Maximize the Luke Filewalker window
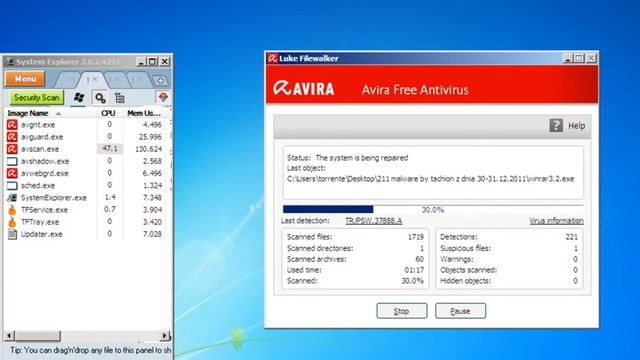Image resolution: width=640 pixels, height=360 pixels. [579, 58]
